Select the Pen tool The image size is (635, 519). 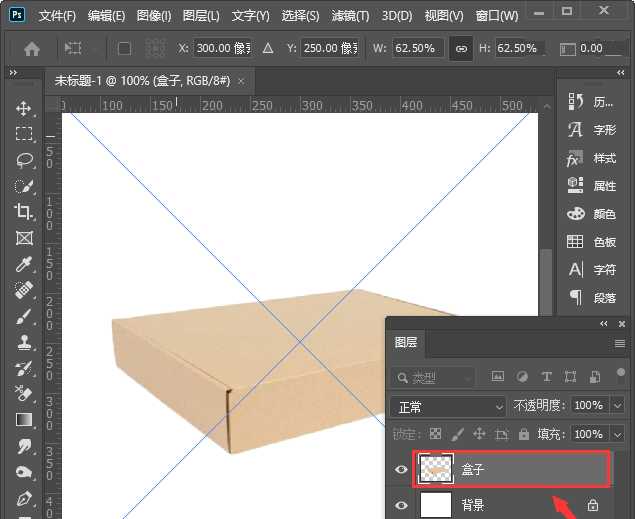24,498
